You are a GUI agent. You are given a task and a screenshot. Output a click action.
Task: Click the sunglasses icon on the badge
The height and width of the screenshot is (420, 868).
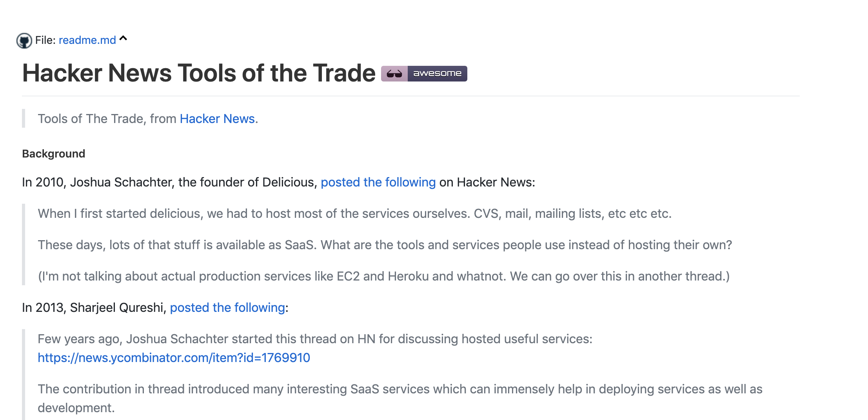[394, 74]
